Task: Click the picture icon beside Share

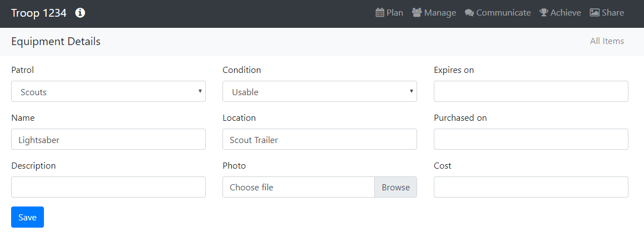Action: click(595, 13)
